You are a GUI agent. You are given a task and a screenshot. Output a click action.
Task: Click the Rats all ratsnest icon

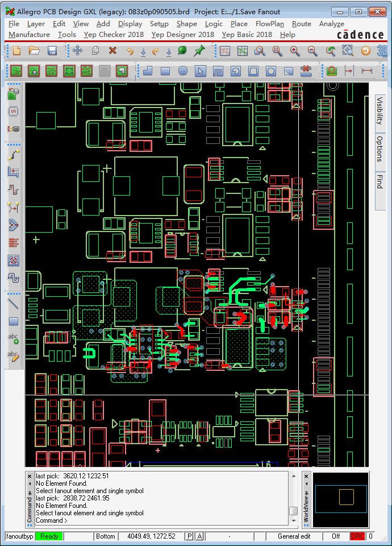coord(243,51)
